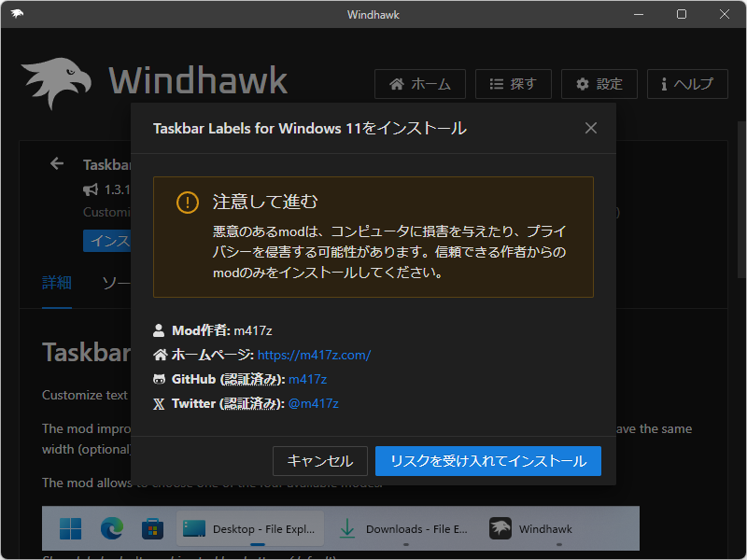Open 設定 via the gear icon
The width and height of the screenshot is (747, 560).
584,83
